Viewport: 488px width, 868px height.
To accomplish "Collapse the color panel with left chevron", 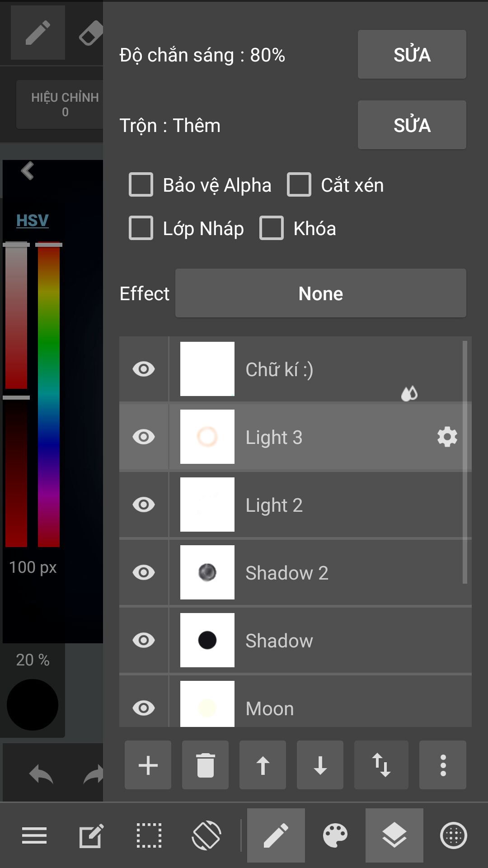I will point(28,171).
